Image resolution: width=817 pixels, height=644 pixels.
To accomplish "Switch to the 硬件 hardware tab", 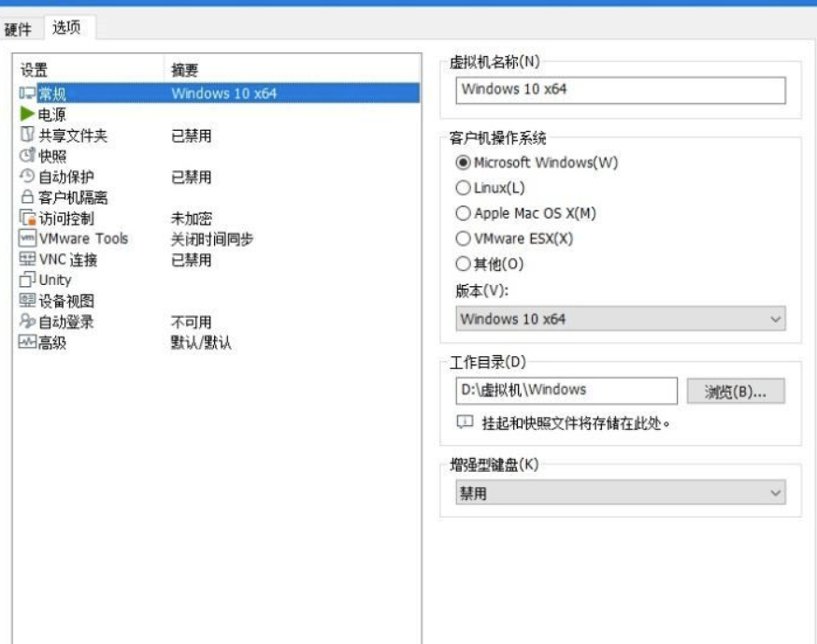I will pos(19,29).
